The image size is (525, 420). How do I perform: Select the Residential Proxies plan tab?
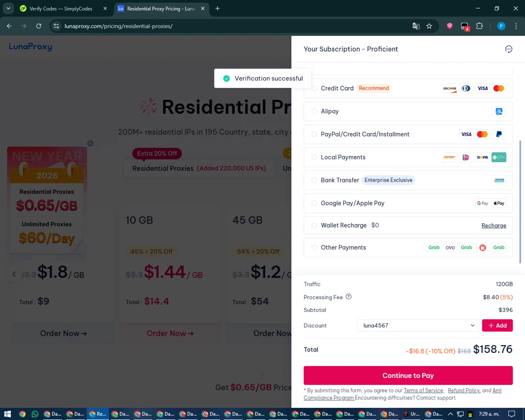tap(199, 168)
